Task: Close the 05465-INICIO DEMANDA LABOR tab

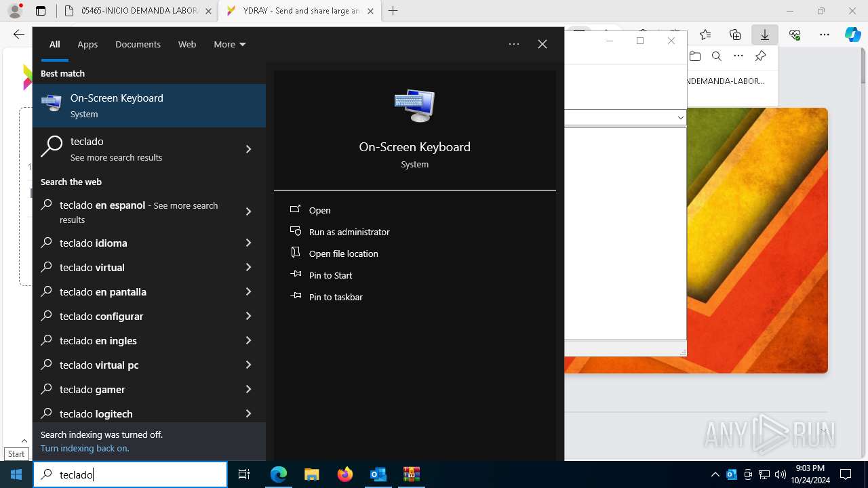Action: click(x=208, y=11)
